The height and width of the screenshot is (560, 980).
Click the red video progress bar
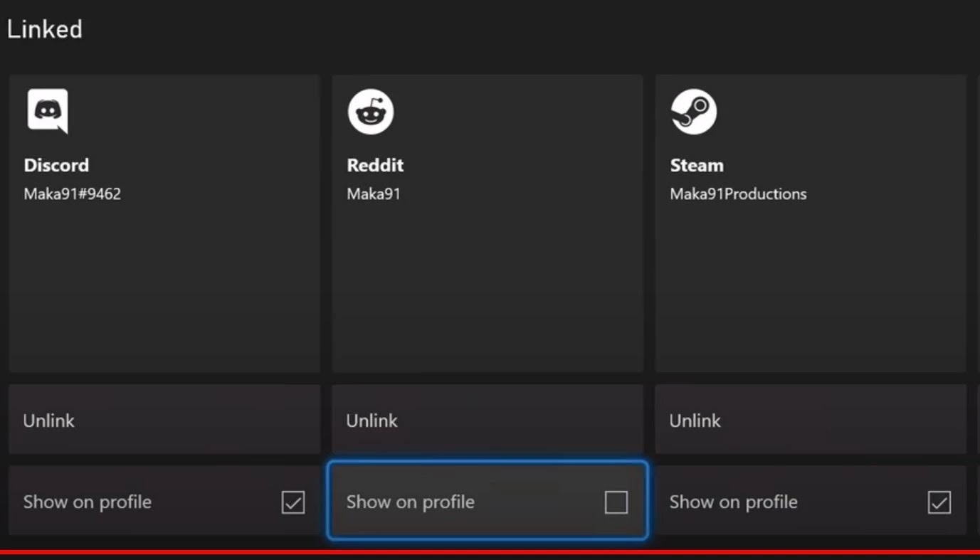click(490, 552)
